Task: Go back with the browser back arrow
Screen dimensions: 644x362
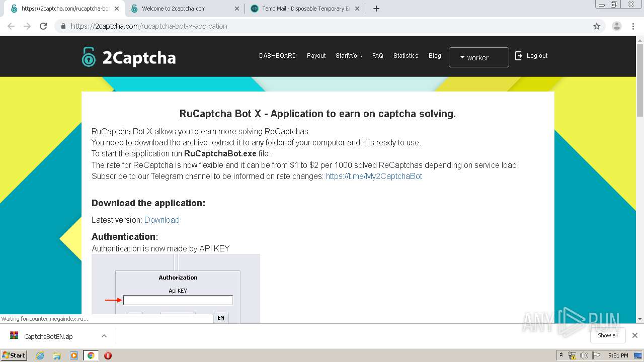Action: coord(11,26)
